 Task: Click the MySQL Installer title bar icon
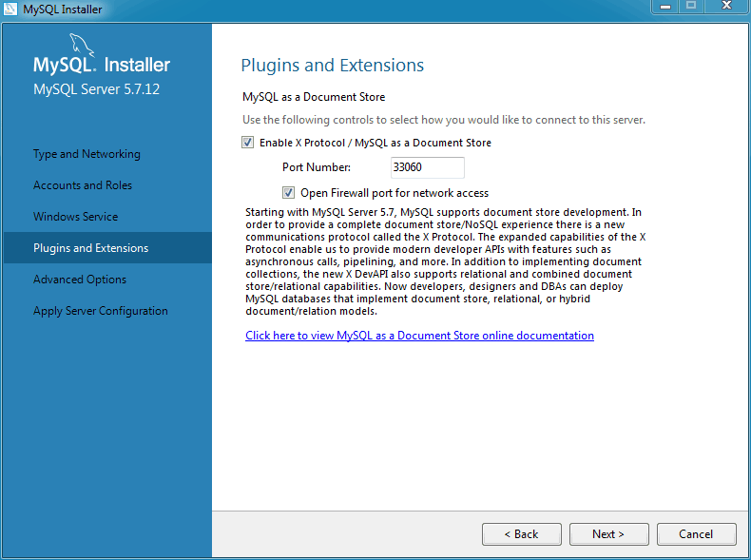[x=10, y=9]
